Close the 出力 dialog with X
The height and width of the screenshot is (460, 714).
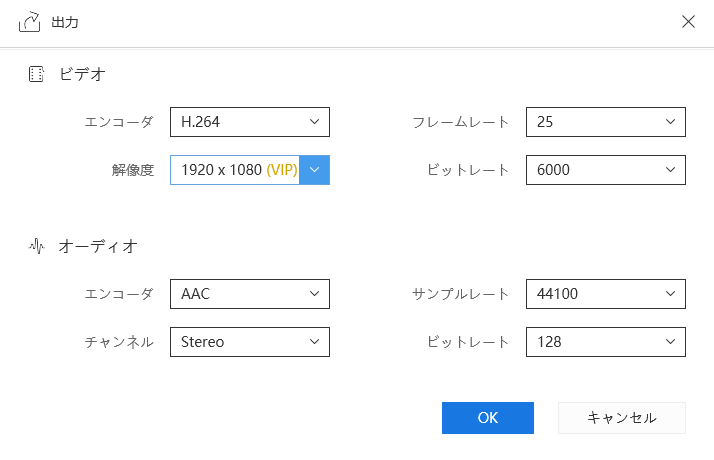(x=688, y=22)
